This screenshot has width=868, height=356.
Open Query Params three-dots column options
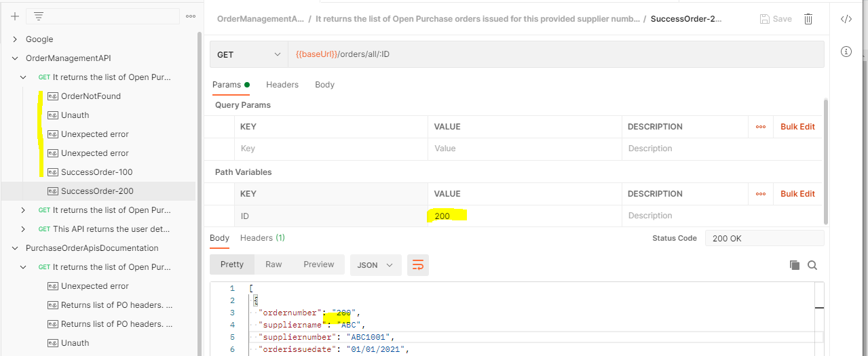click(x=761, y=127)
